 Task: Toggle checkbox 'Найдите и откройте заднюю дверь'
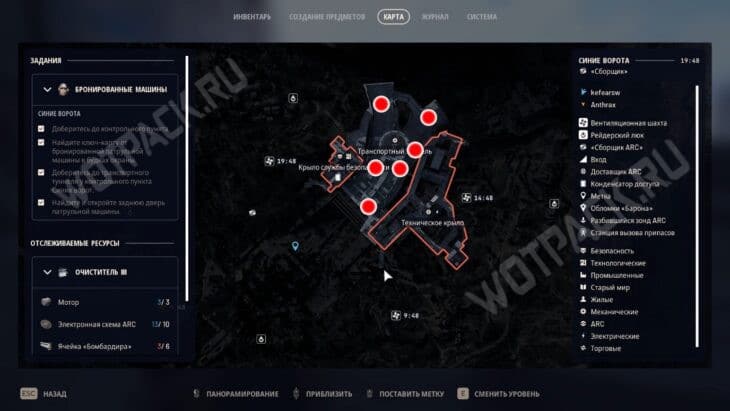[41, 202]
